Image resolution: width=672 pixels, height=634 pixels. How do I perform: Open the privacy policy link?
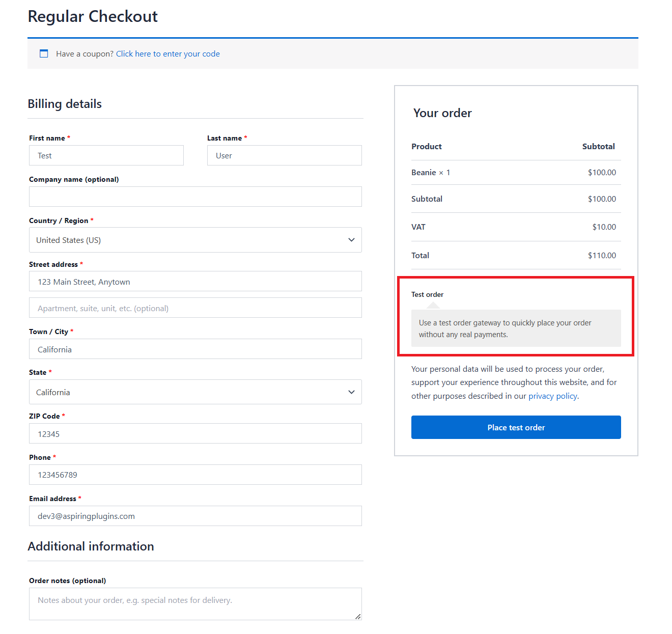pyautogui.click(x=553, y=396)
